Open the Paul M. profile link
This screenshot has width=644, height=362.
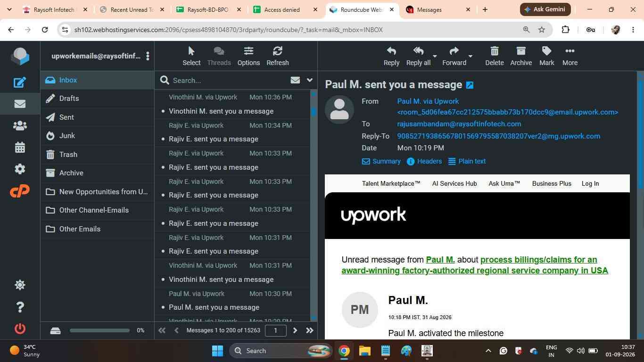tap(440, 260)
